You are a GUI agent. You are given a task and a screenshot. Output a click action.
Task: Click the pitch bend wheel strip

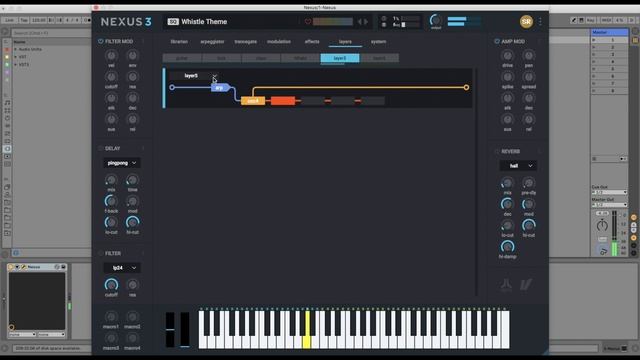(170, 330)
